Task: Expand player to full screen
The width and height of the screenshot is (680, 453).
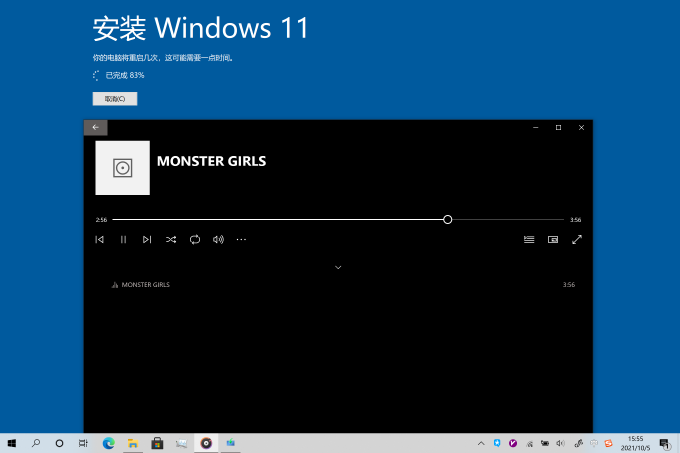Action: (577, 239)
